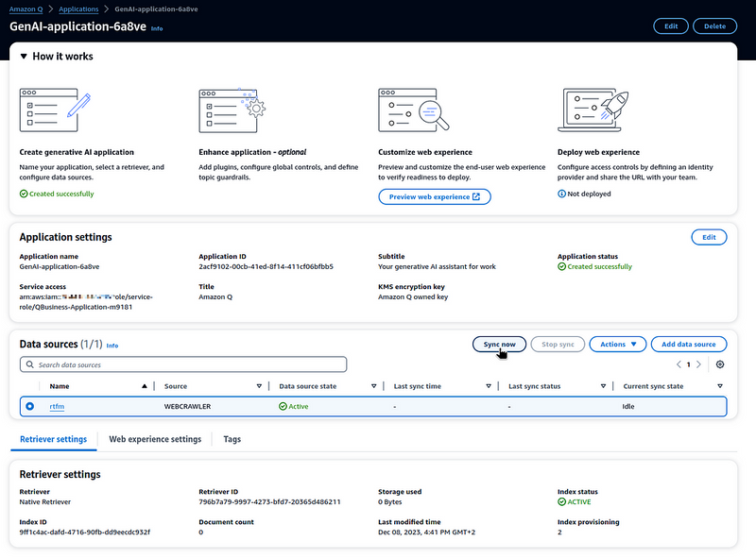Sort by Last sync time column arrow
Viewport: 756px width, 558px height.
(489, 386)
